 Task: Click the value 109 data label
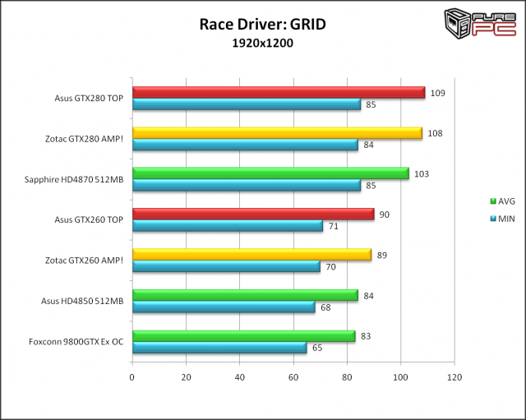coord(438,93)
